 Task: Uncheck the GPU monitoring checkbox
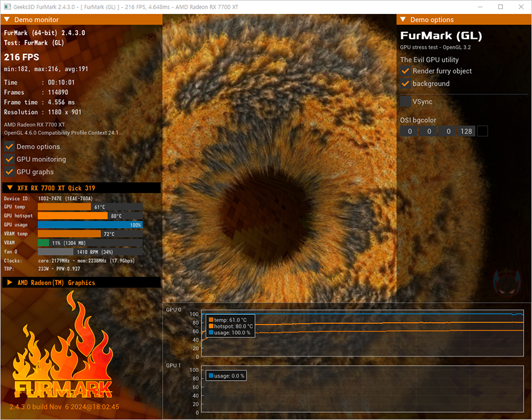coord(9,159)
